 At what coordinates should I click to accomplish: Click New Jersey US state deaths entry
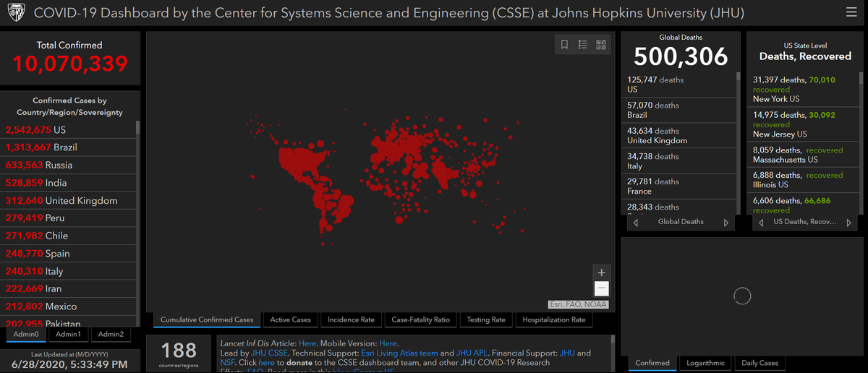tap(803, 124)
